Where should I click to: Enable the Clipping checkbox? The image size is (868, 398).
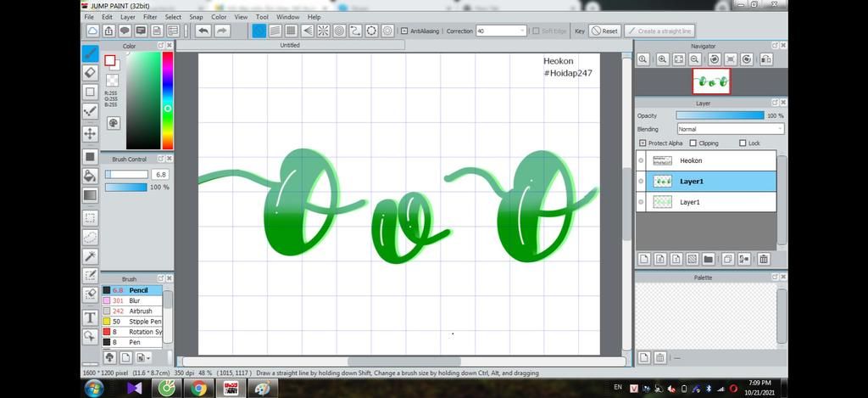pos(693,143)
